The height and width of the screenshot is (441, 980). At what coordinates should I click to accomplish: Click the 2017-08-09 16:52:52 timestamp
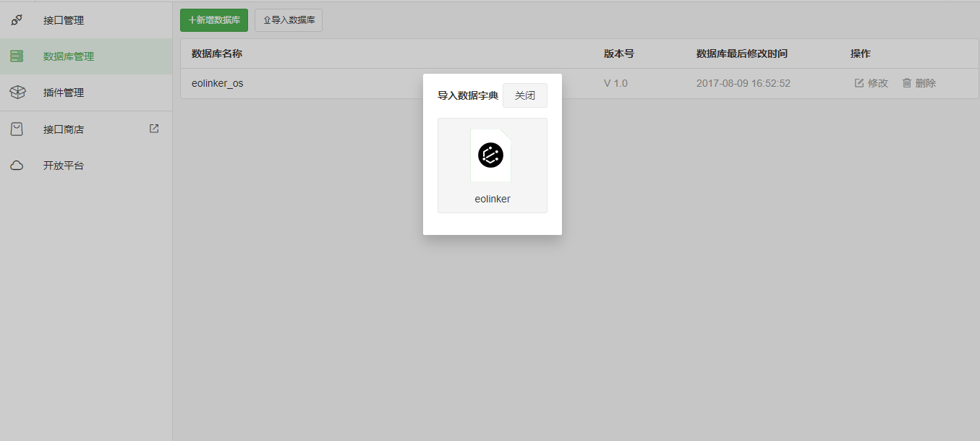743,83
